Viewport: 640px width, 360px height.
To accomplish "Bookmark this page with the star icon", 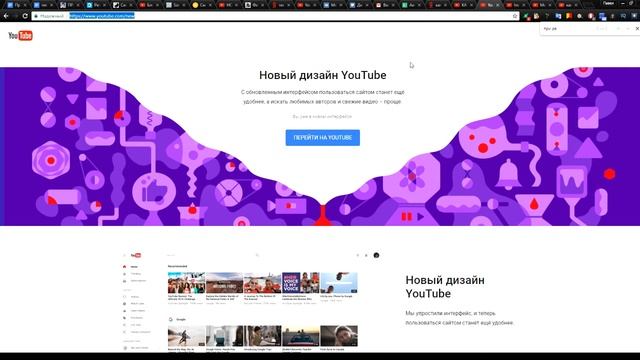I will 515,16.
